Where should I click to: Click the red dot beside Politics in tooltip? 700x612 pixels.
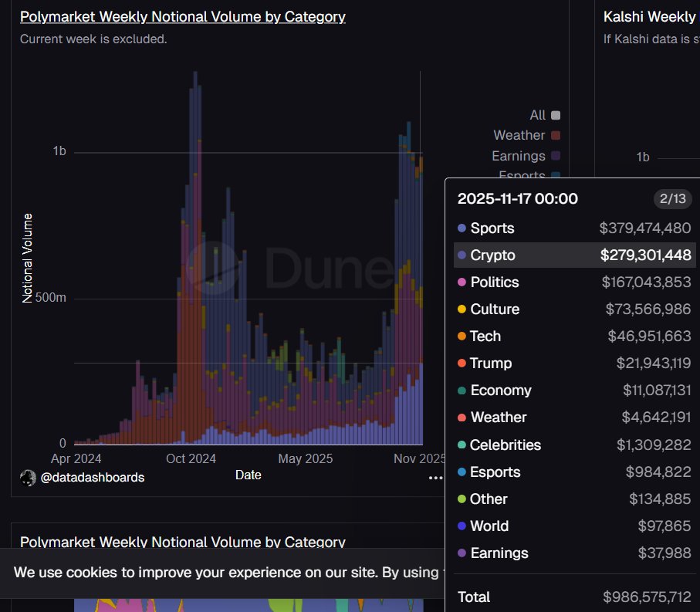point(463,282)
